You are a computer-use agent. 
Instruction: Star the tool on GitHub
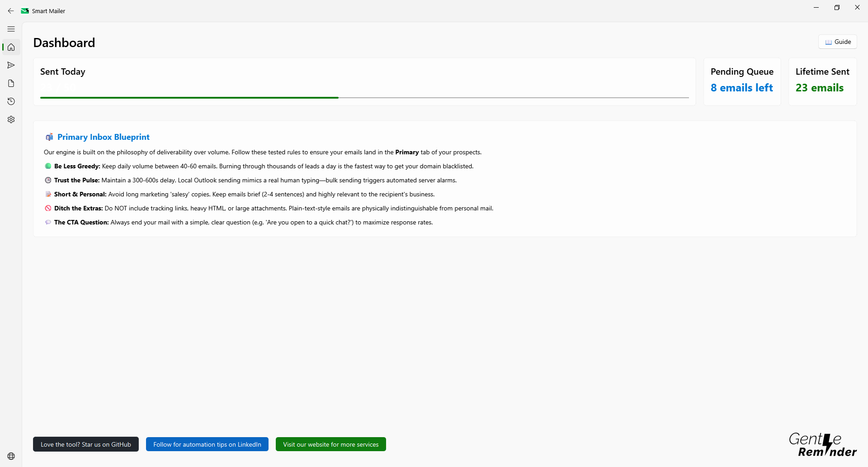point(85,444)
